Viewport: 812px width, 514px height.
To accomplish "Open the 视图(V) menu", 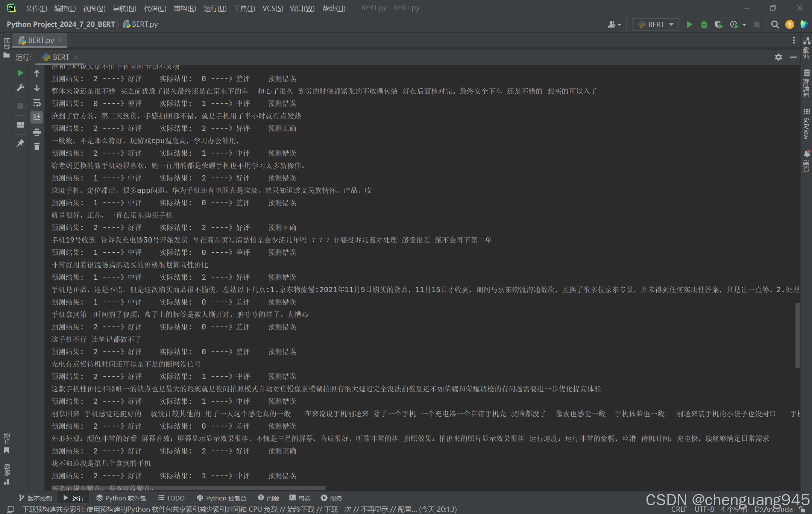I will [94, 8].
